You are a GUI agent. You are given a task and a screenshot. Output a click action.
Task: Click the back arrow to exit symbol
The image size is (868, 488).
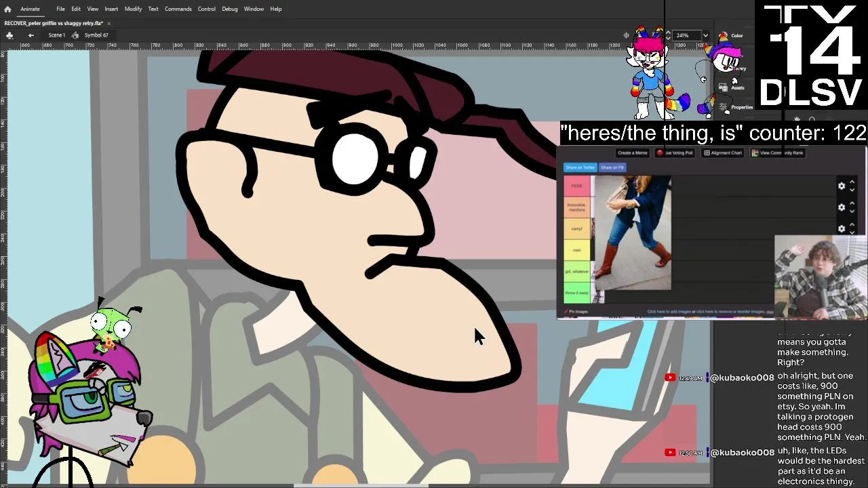31,35
